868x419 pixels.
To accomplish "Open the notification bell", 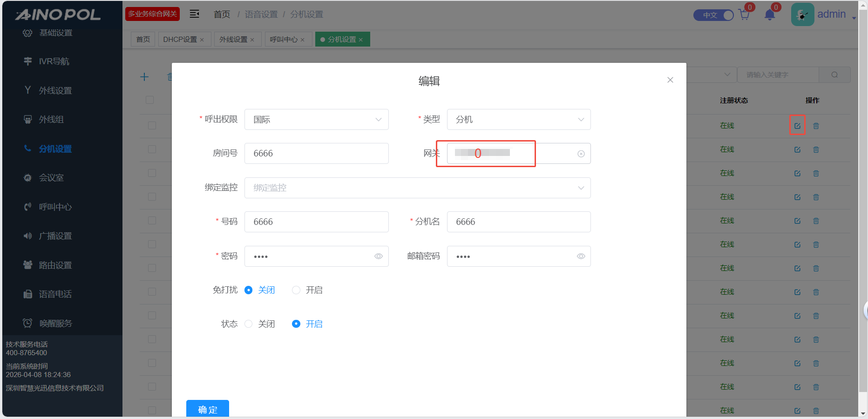I will tap(769, 15).
